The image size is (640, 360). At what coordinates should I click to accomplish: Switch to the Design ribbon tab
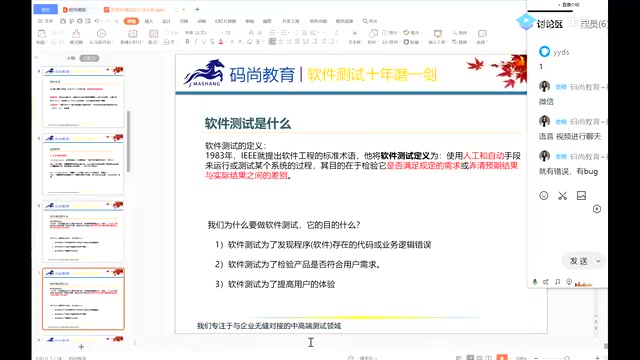coord(166,21)
